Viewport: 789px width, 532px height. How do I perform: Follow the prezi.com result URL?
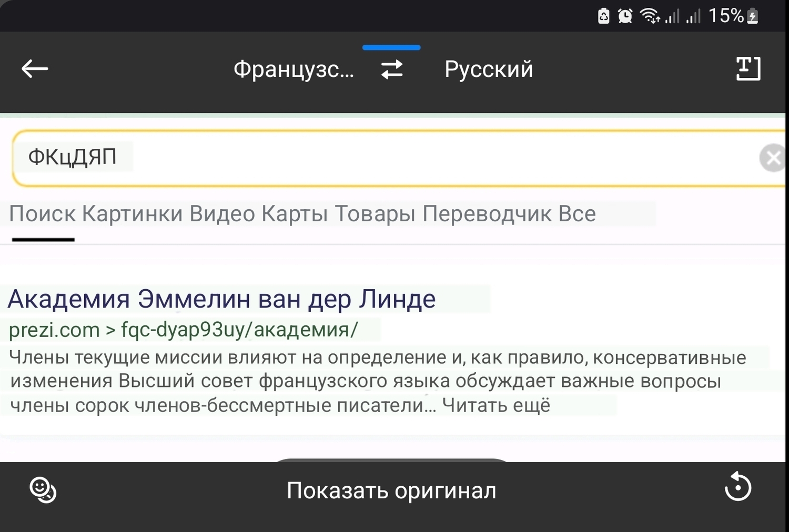pos(184,330)
